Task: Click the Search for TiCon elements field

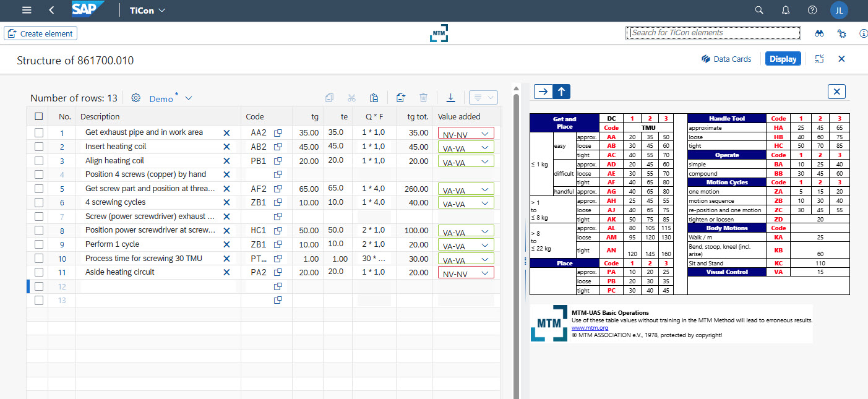Action: (x=713, y=33)
